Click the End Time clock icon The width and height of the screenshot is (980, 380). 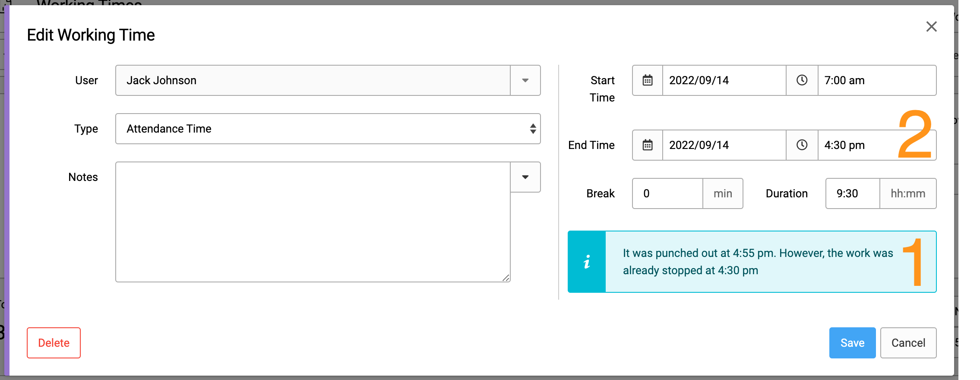[802, 145]
